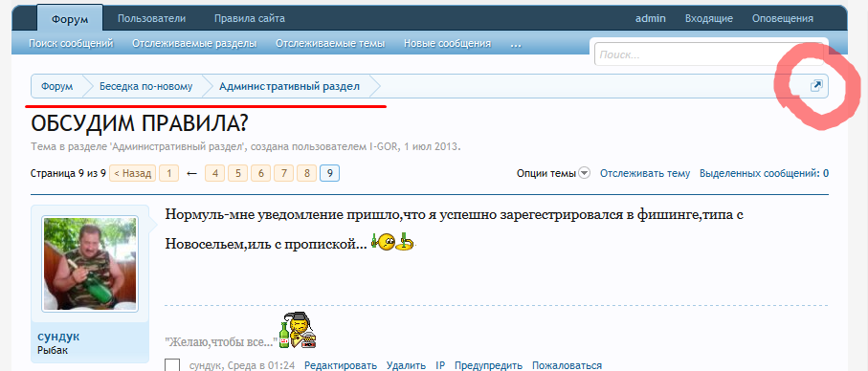
Task: Jump to page 6
Action: 260,174
